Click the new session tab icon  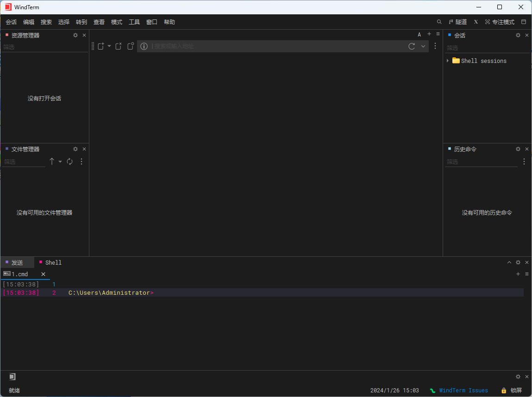pos(101,46)
